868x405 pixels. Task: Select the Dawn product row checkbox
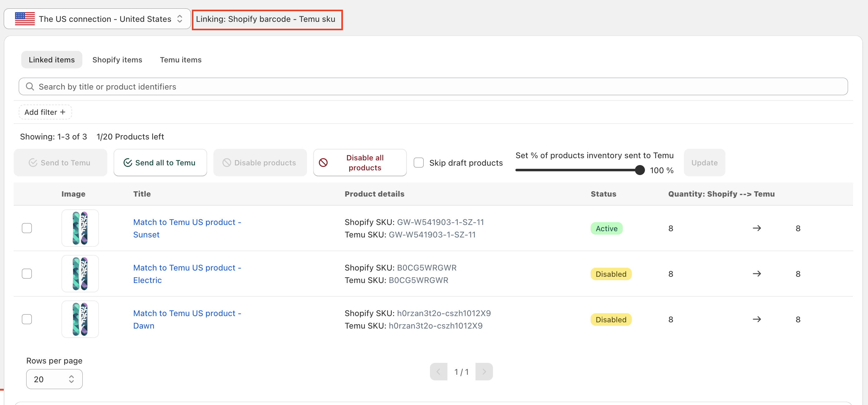click(27, 319)
